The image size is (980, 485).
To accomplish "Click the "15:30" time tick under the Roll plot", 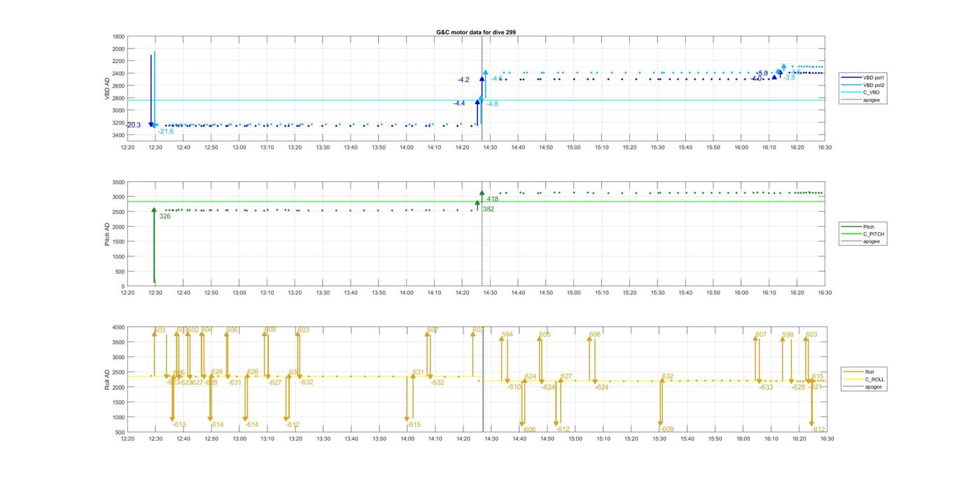I will click(658, 439).
